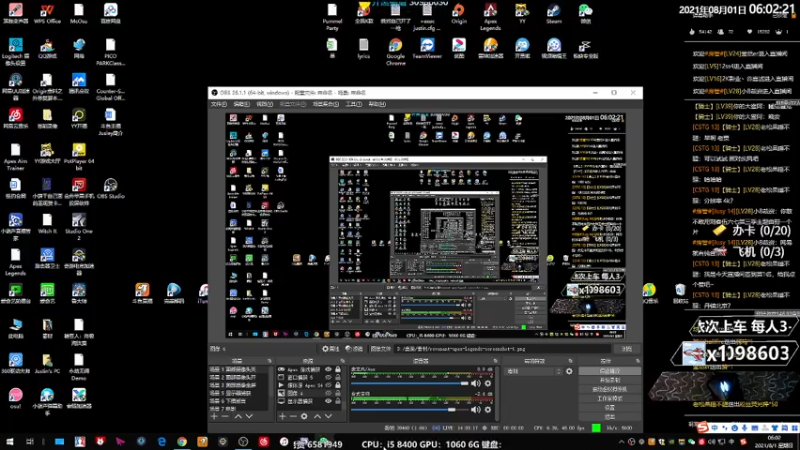The image size is (800, 450).
Task: Click the add source plus icon
Action: [281, 415]
